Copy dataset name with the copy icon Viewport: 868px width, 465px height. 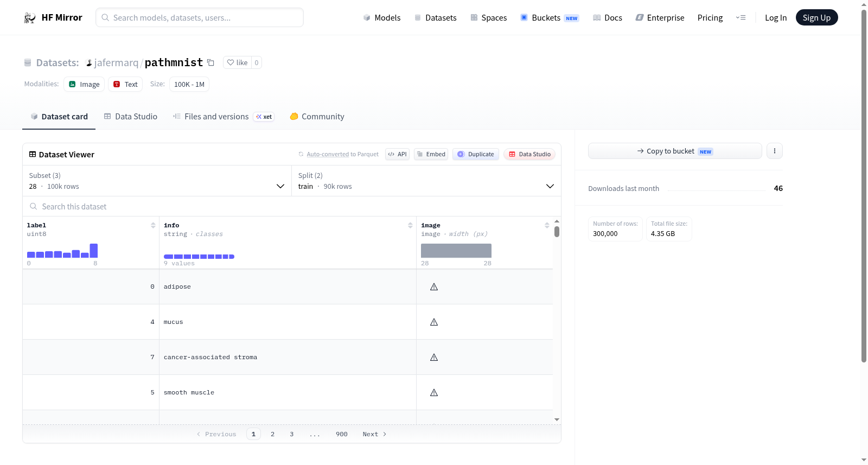(x=210, y=62)
